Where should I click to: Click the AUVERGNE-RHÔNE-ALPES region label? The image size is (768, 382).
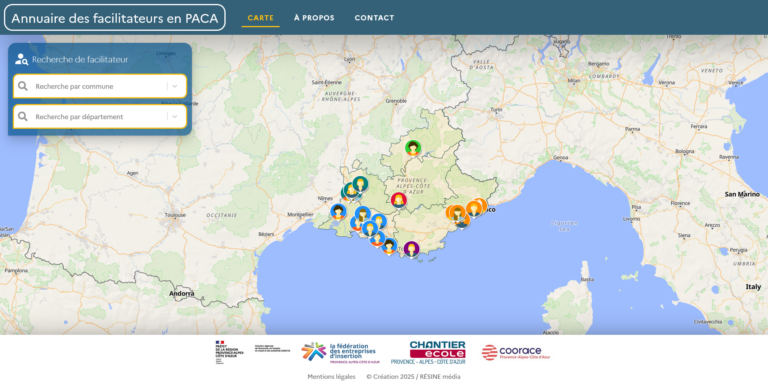tap(340, 96)
